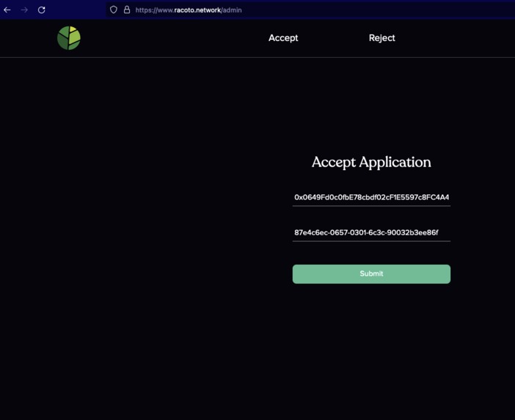Click the Accept Application heading
The height and width of the screenshot is (420, 515).
(371, 162)
